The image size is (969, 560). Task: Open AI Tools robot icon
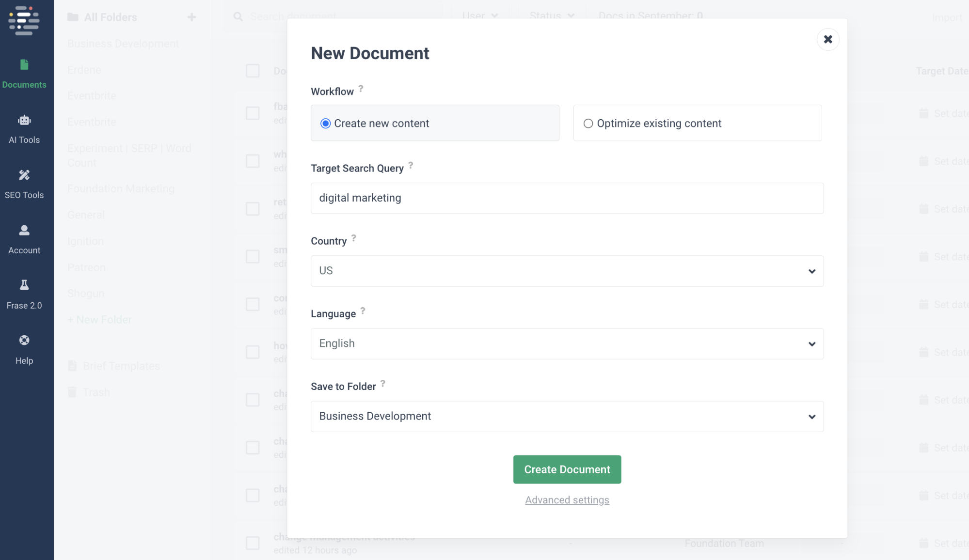[24, 120]
